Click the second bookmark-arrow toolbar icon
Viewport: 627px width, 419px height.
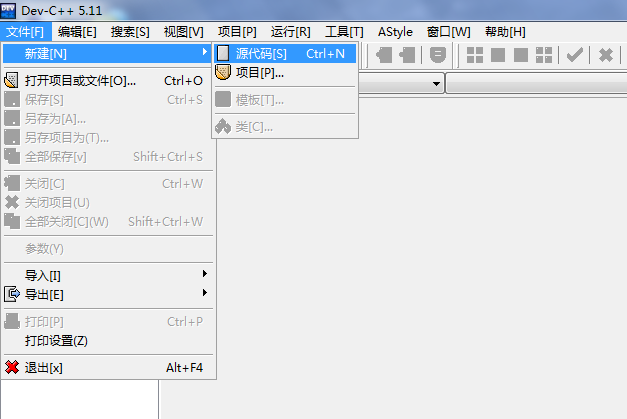point(407,55)
